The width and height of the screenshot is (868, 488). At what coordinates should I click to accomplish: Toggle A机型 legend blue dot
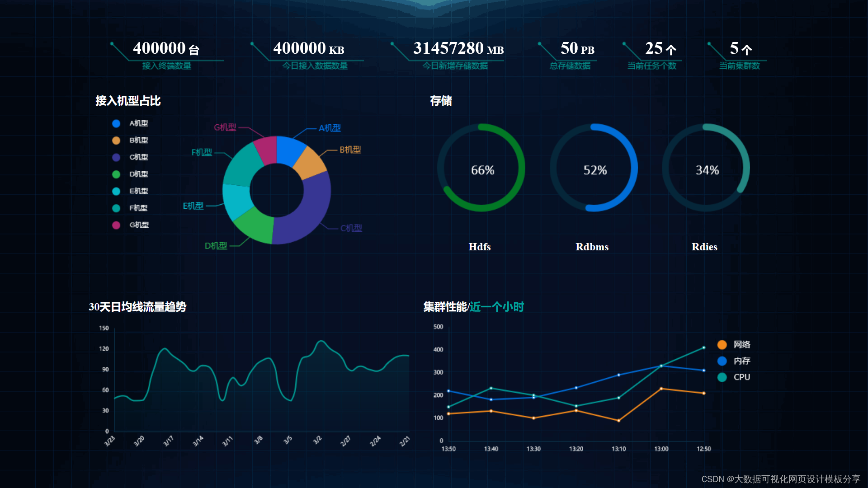click(116, 123)
